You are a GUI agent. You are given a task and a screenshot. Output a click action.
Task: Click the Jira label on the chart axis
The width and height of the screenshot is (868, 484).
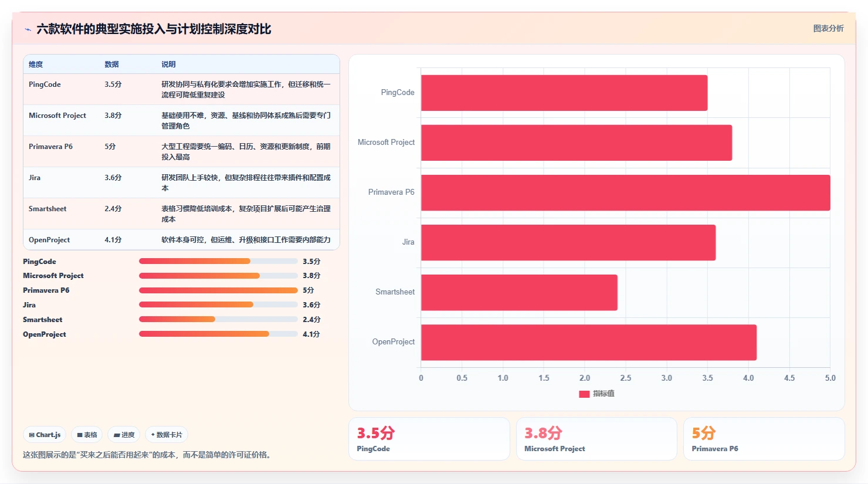click(x=408, y=242)
